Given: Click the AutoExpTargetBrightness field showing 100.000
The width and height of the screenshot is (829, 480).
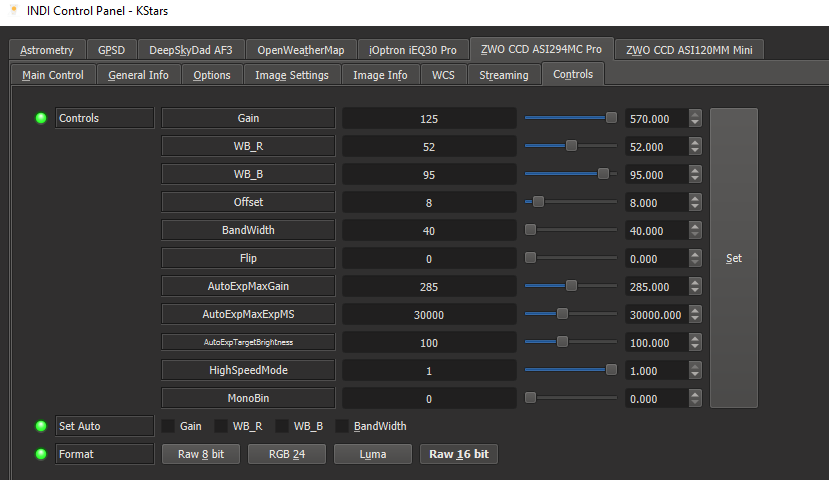Looking at the screenshot, I should click(x=657, y=343).
